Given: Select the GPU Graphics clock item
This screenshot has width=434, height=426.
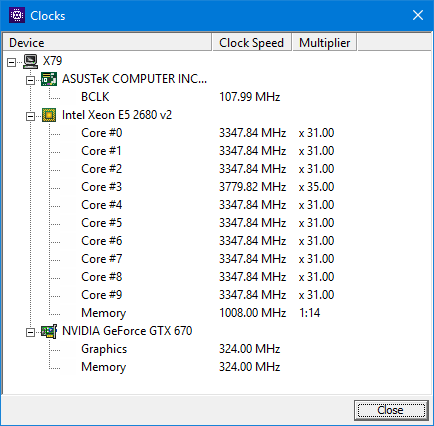Looking at the screenshot, I should point(104,349).
